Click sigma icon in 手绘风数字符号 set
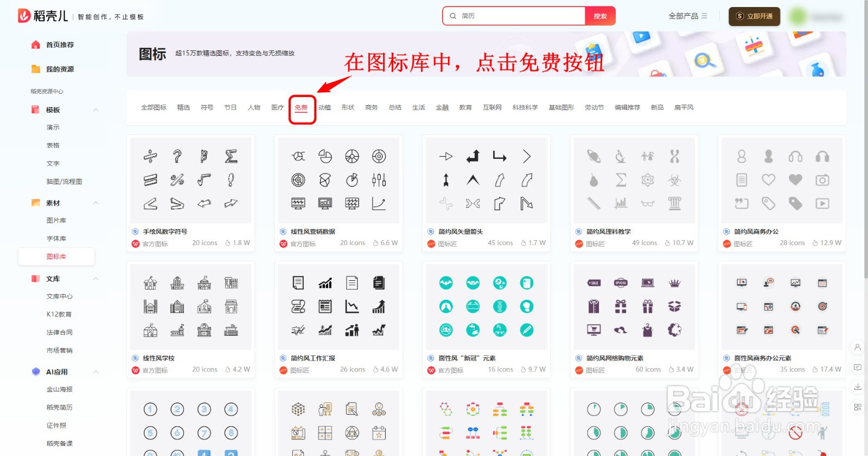The width and height of the screenshot is (868, 456). [231, 157]
